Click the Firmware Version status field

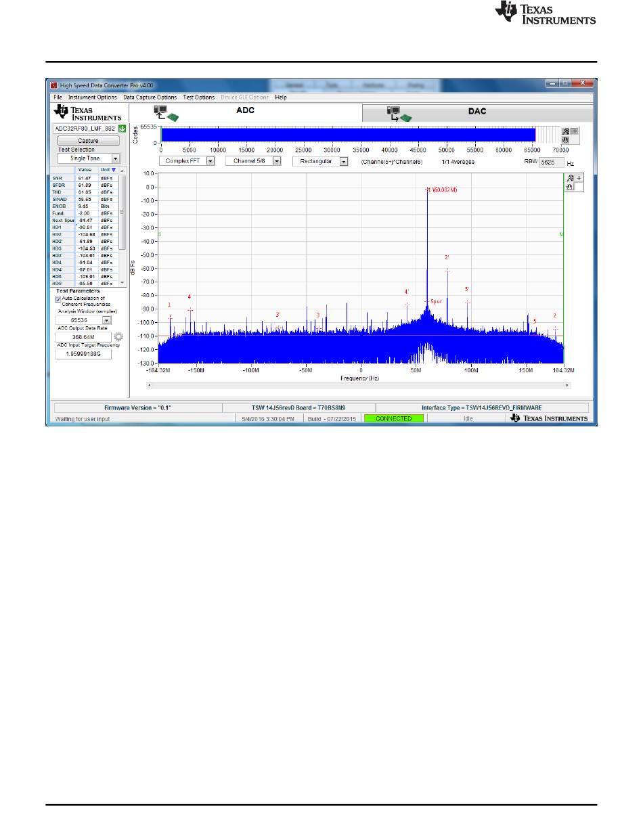click(138, 407)
